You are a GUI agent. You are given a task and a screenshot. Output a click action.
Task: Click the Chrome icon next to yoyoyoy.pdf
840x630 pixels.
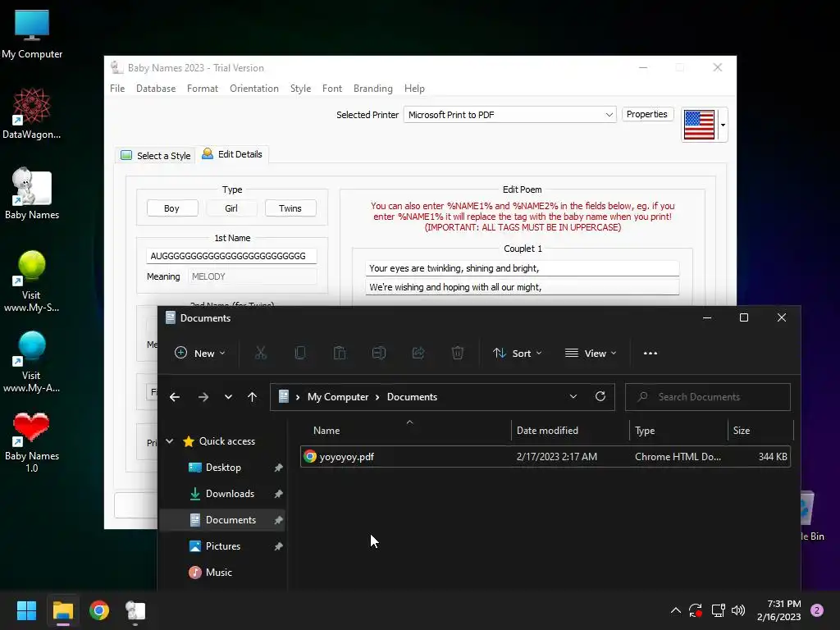pos(309,456)
